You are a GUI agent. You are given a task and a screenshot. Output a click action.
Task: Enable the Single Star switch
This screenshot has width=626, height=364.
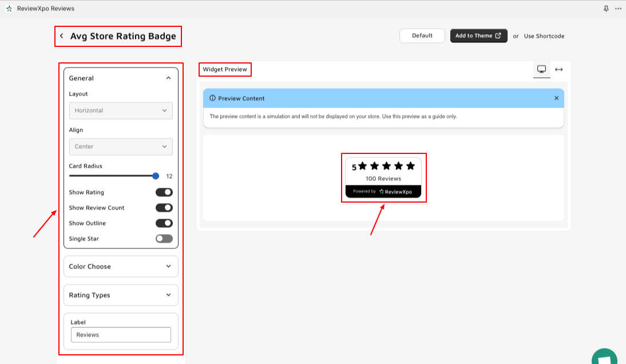click(x=164, y=239)
